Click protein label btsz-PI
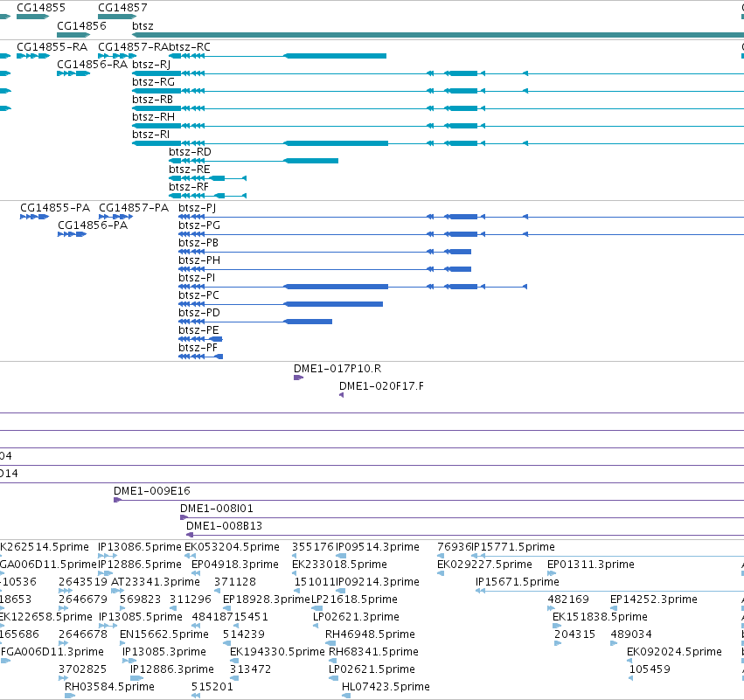 click(x=197, y=278)
